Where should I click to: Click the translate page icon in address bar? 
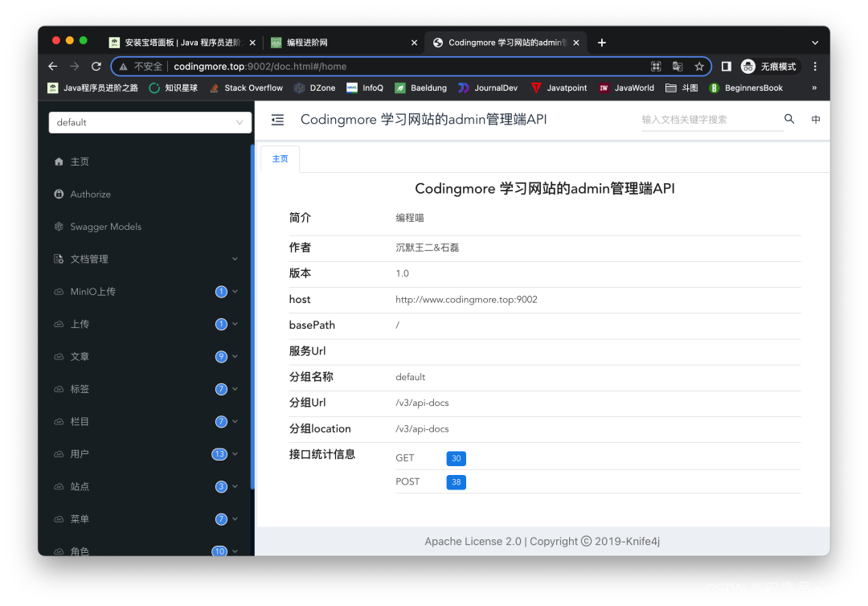[x=677, y=67]
